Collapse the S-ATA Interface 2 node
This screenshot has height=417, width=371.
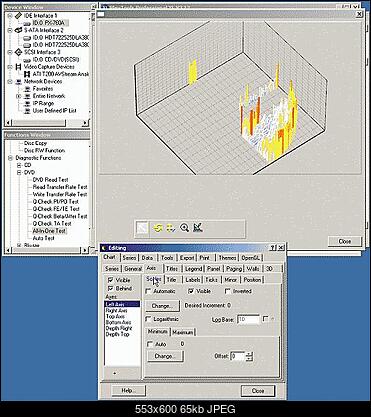click(10, 30)
